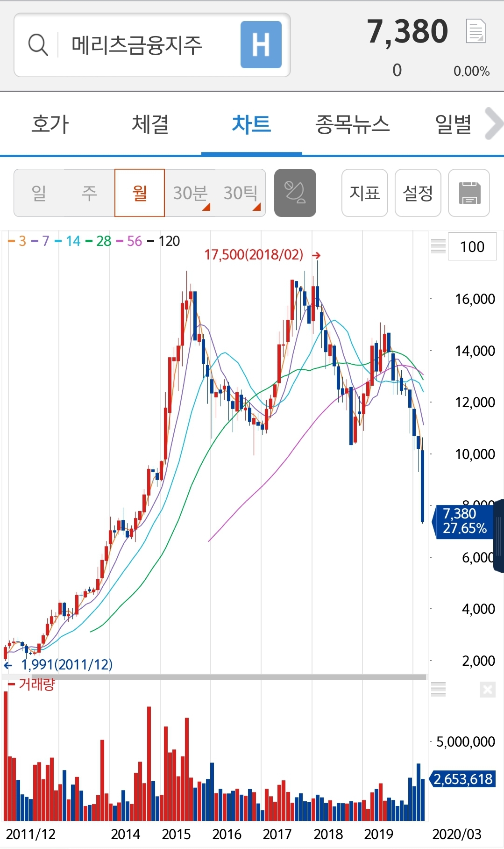
Task: Open the document note icon beside price
Action: (476, 31)
